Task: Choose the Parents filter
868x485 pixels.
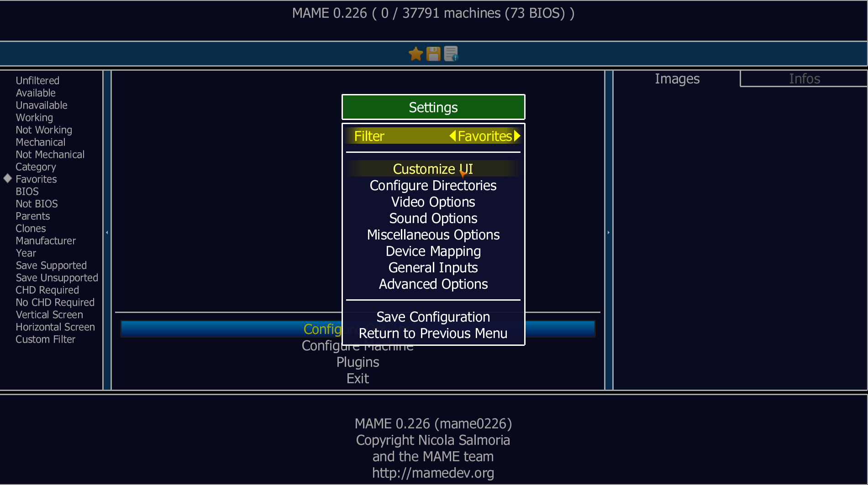Action: [33, 216]
